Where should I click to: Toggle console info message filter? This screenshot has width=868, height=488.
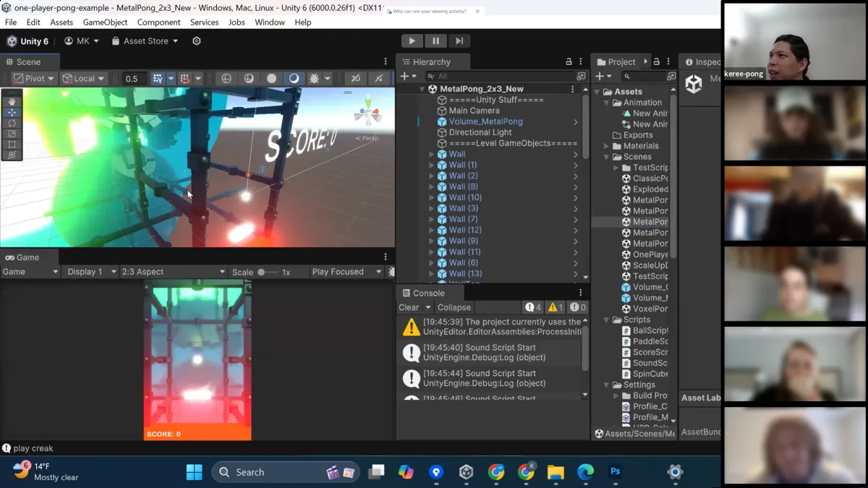pos(532,307)
